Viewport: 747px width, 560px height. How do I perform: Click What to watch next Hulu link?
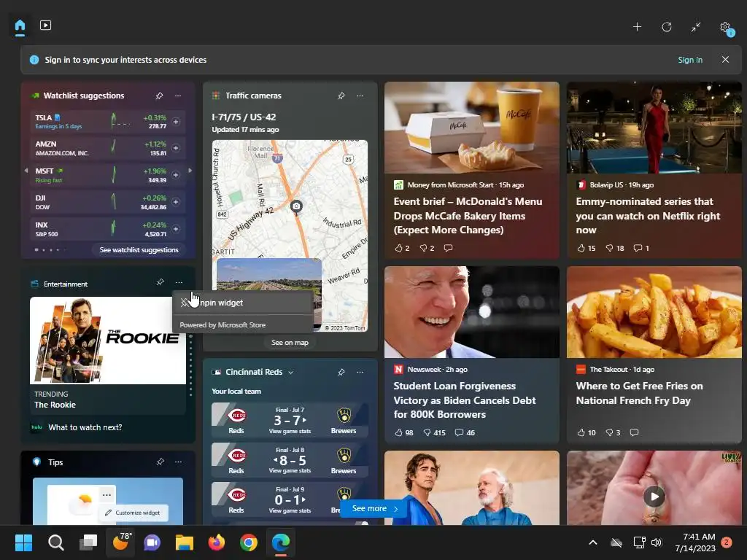[85, 427]
